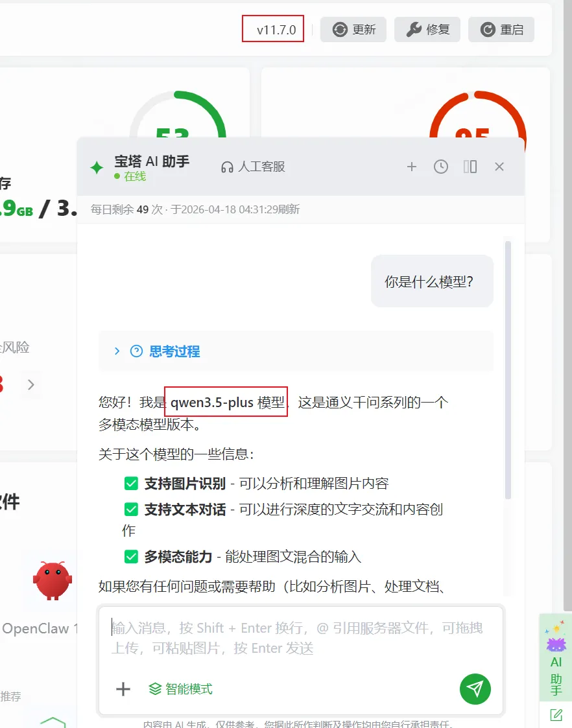Click the green checkmark beside 支持文本对话

132,510
